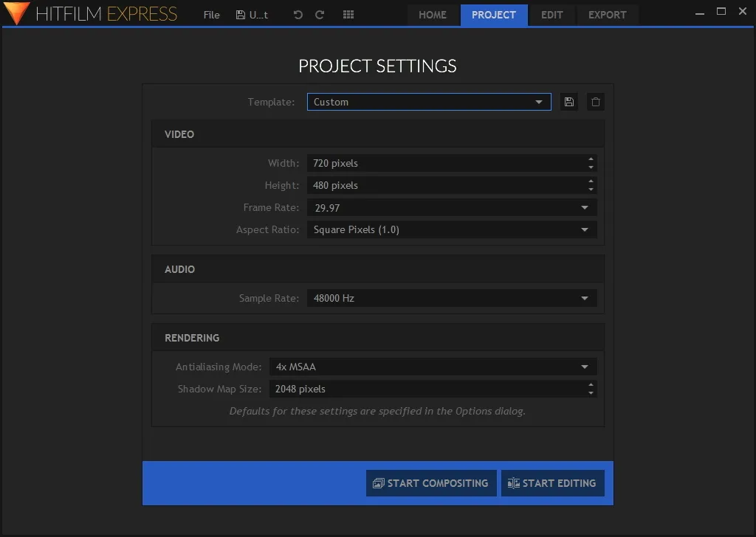This screenshot has width=756, height=537.
Task: Switch to the PROJECT tab
Action: click(x=494, y=15)
